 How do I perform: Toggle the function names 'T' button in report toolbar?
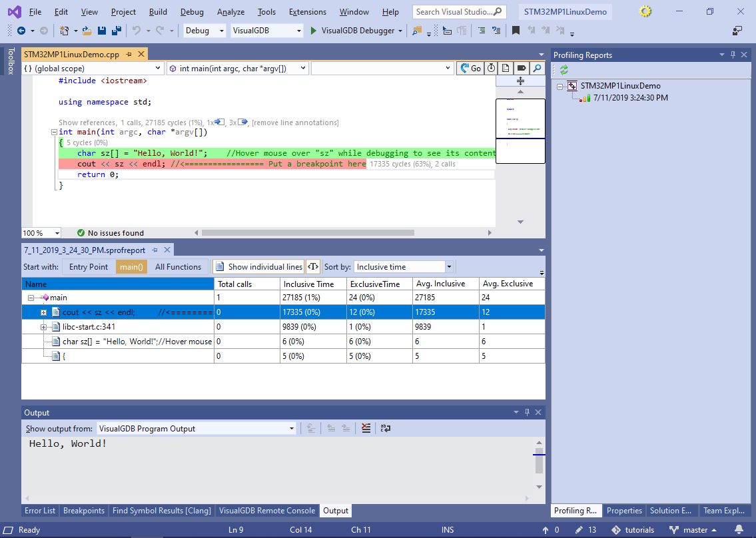(x=312, y=266)
